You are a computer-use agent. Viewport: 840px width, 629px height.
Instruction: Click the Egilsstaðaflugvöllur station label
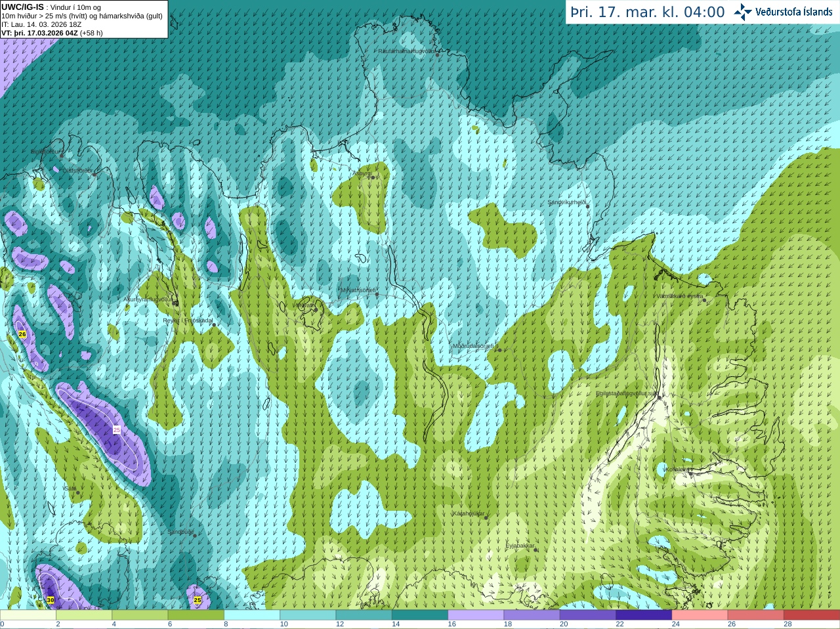[627, 393]
